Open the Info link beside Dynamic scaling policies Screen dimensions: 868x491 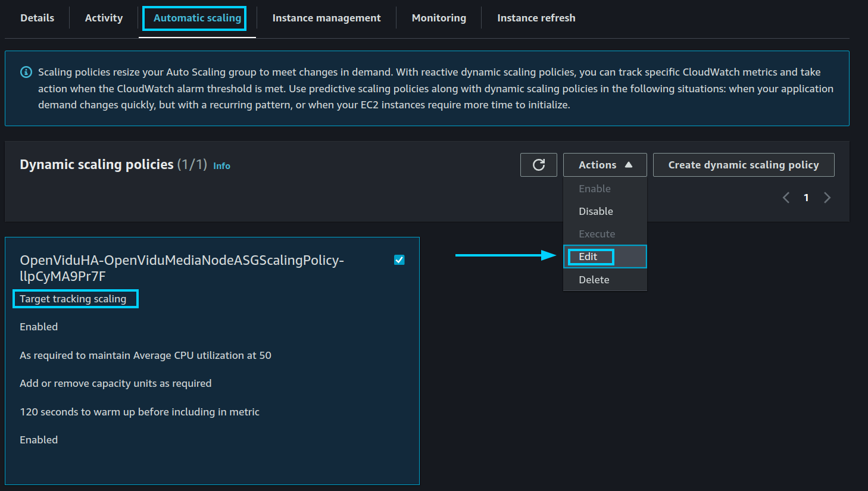click(x=221, y=166)
